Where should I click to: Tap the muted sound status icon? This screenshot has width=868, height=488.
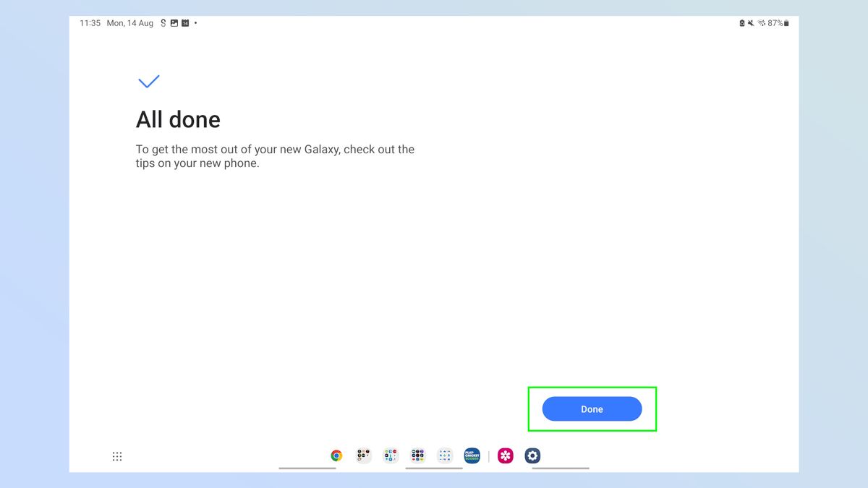pyautogui.click(x=751, y=22)
